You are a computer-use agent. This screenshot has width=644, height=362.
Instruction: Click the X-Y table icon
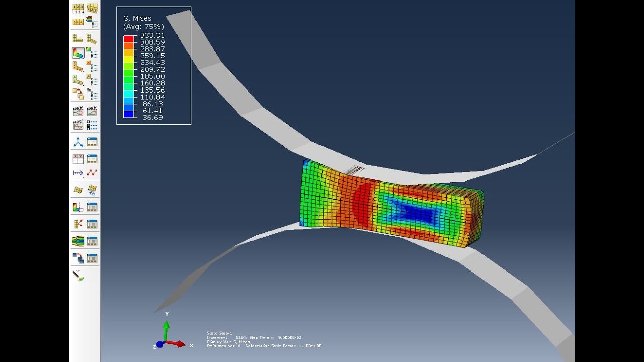point(78,159)
